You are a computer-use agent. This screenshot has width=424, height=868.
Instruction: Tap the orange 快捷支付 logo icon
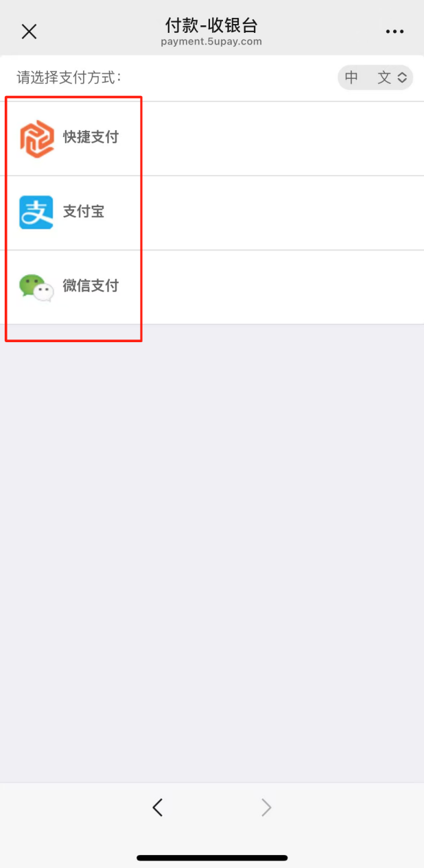[36, 139]
